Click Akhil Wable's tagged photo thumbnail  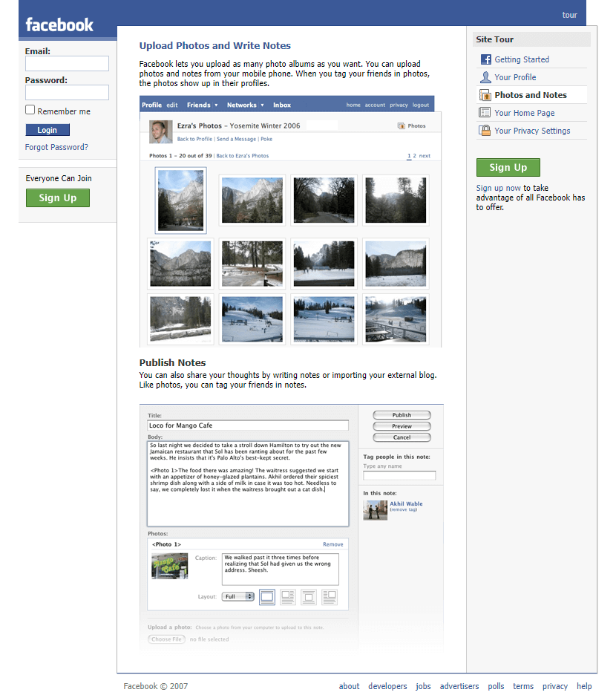(375, 510)
